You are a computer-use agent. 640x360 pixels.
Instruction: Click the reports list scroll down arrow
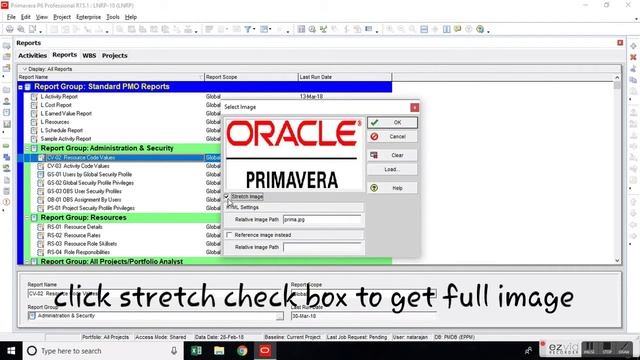pos(617,260)
